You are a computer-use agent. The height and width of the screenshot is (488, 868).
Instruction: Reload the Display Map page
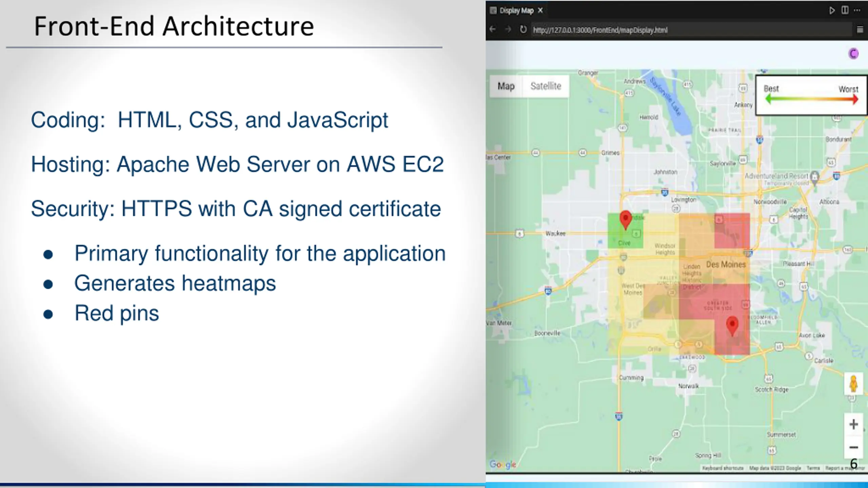click(523, 29)
